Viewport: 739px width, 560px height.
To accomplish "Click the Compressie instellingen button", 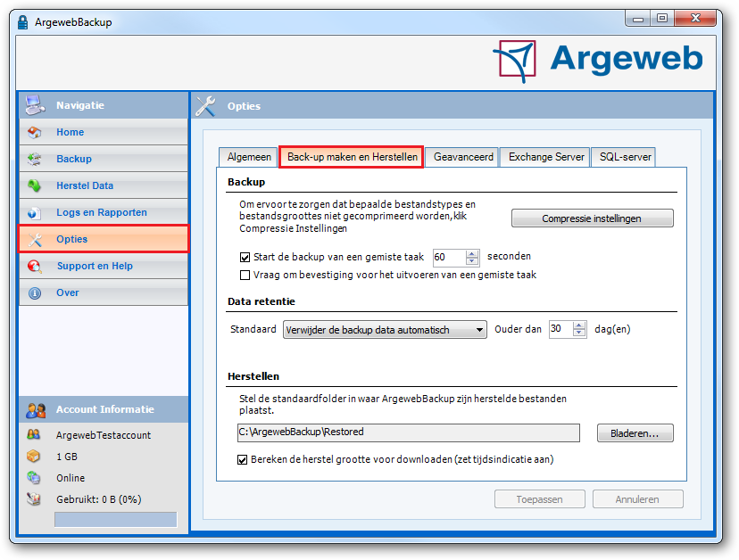I will (593, 218).
